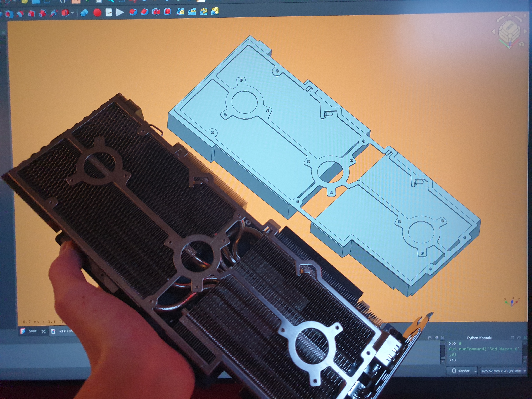Apply the Fillet tool
Viewport: 532px width, 399px height.
pos(133,12)
